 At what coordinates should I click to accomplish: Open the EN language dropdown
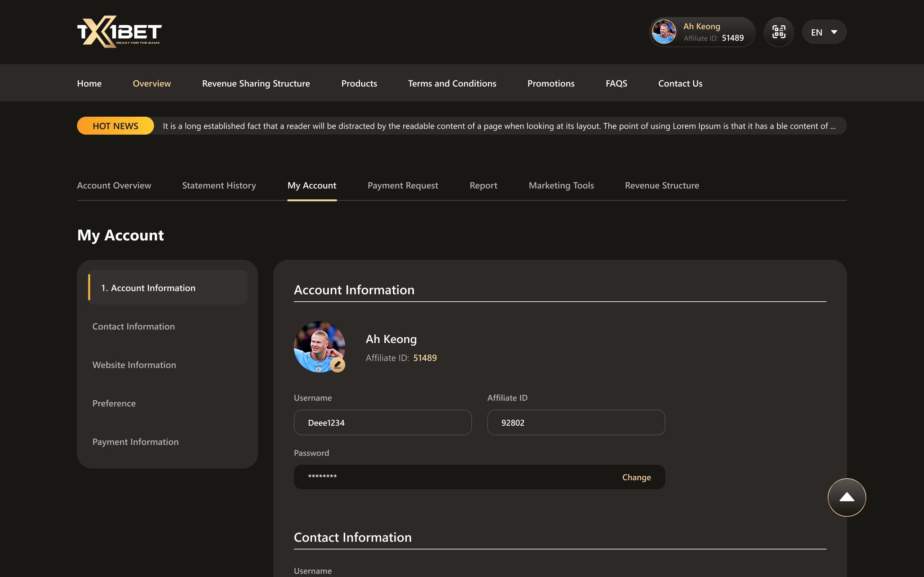(x=824, y=32)
